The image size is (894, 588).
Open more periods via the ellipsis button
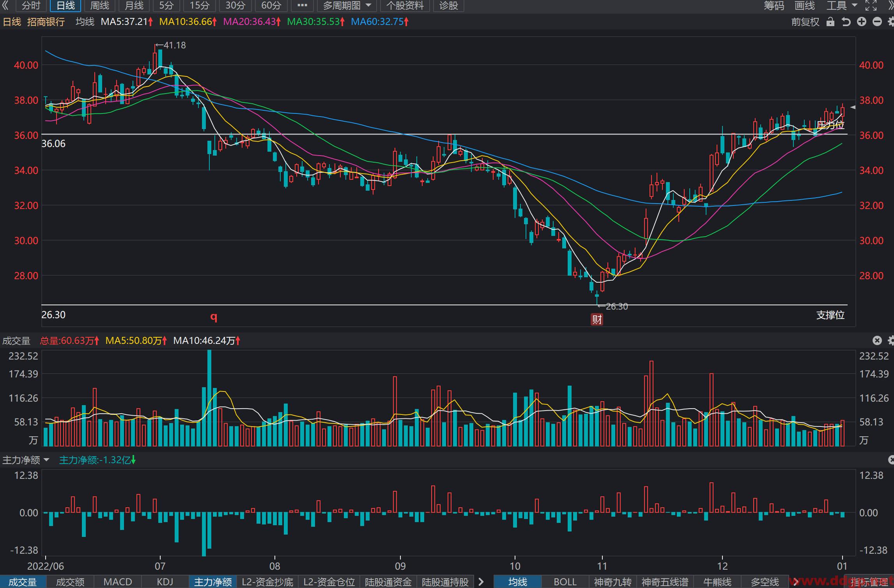point(302,5)
